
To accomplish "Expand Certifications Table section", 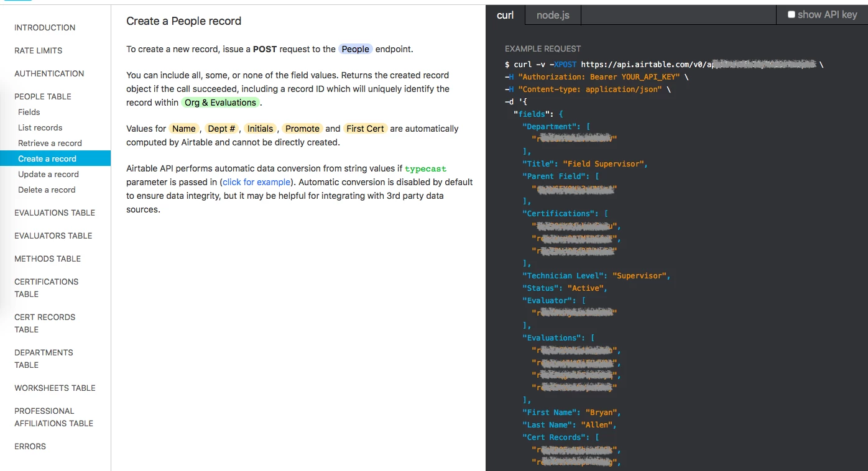I will click(x=46, y=288).
